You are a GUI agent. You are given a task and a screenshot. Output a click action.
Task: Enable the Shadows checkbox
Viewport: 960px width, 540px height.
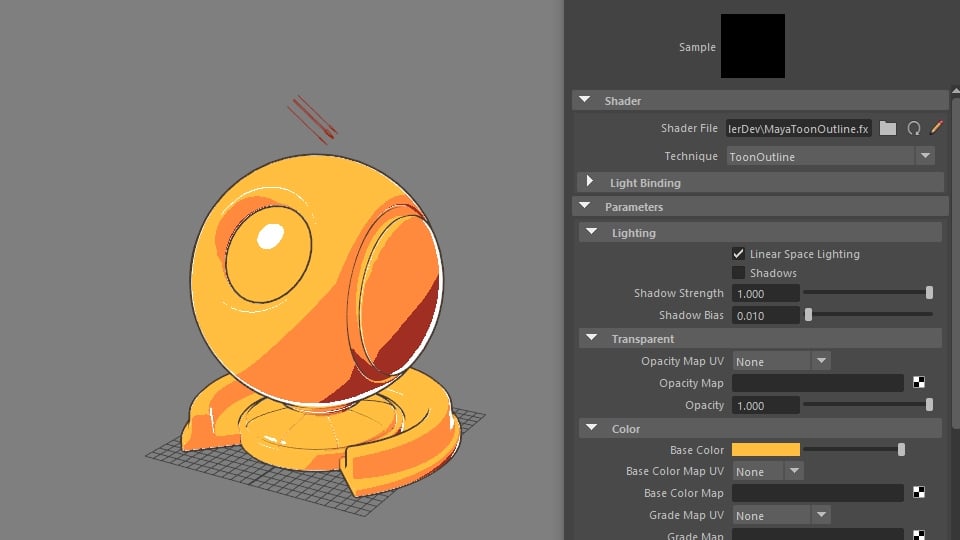point(739,273)
